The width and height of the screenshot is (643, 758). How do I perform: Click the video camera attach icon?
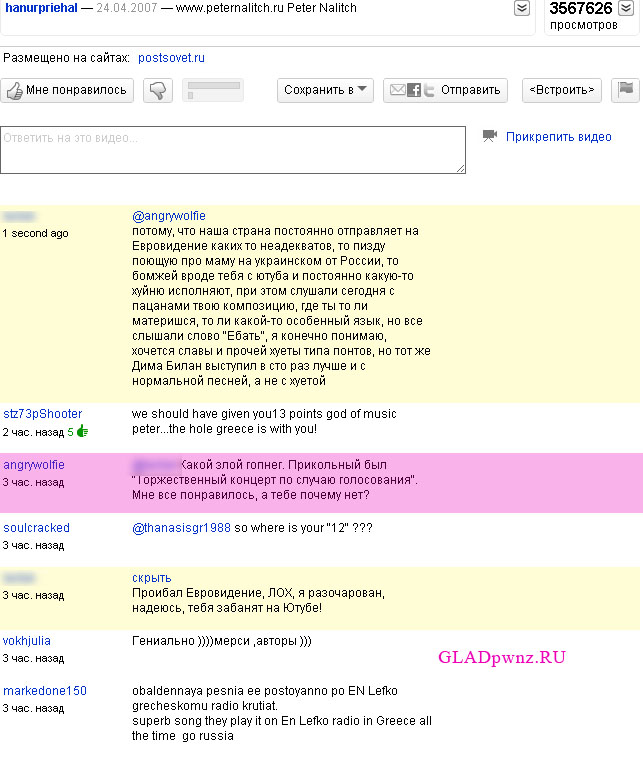(490, 136)
